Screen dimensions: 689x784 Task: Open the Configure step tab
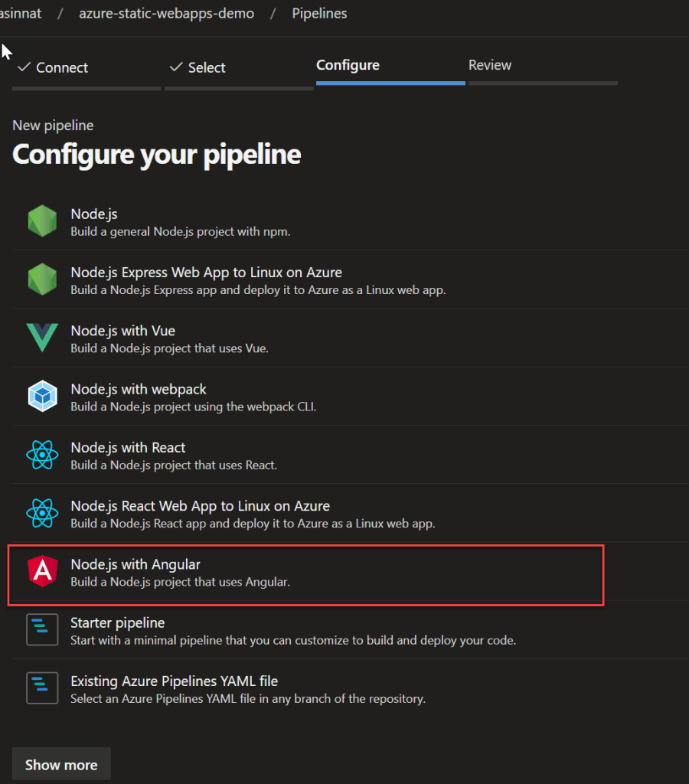click(x=348, y=65)
